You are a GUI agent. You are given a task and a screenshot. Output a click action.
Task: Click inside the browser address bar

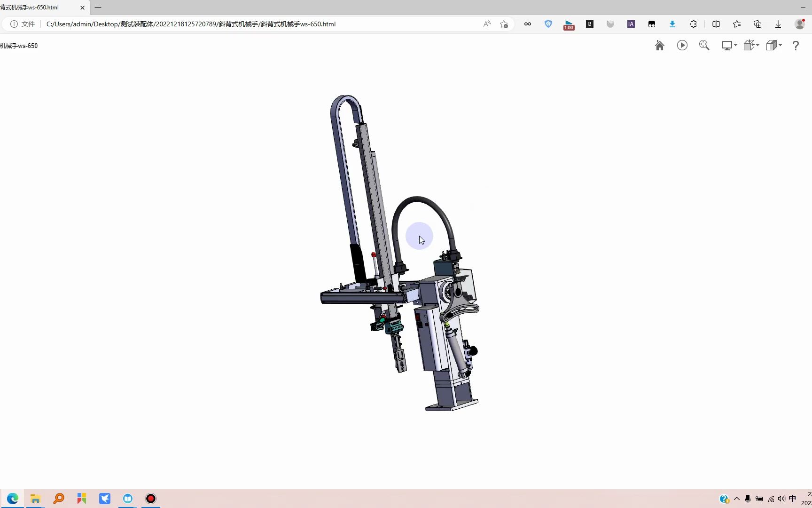point(235,24)
